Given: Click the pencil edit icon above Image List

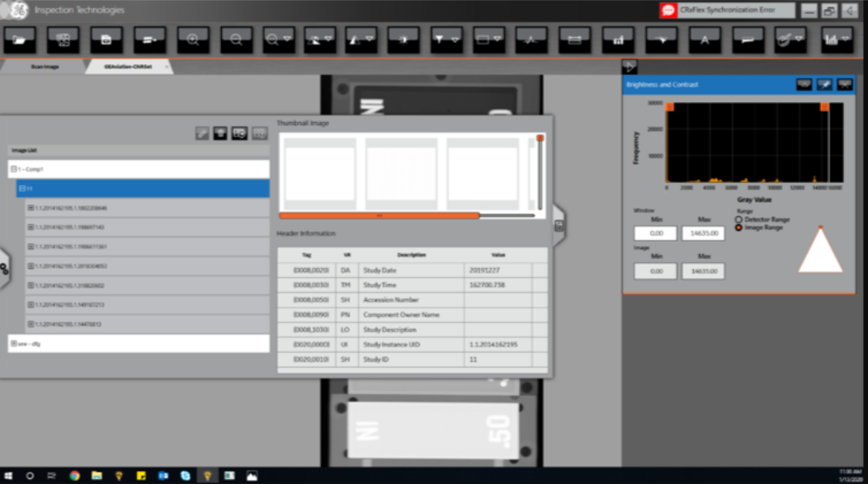Looking at the screenshot, I should [x=202, y=134].
